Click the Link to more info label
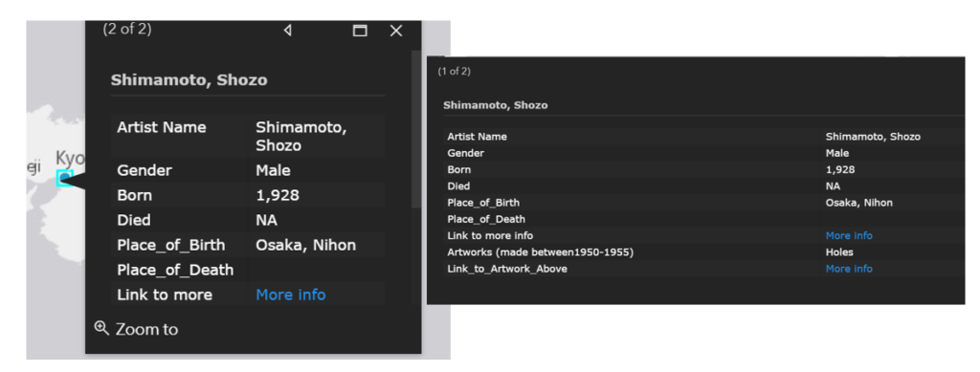The image size is (980, 372). (x=490, y=236)
